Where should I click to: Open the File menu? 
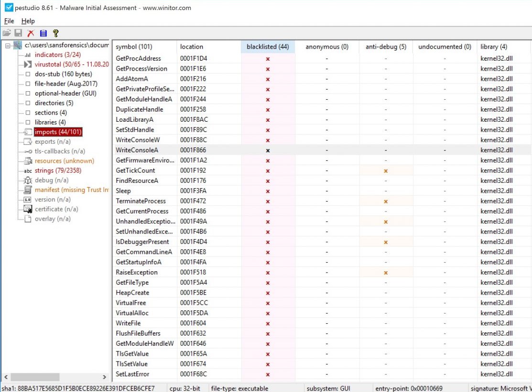pyautogui.click(x=9, y=21)
